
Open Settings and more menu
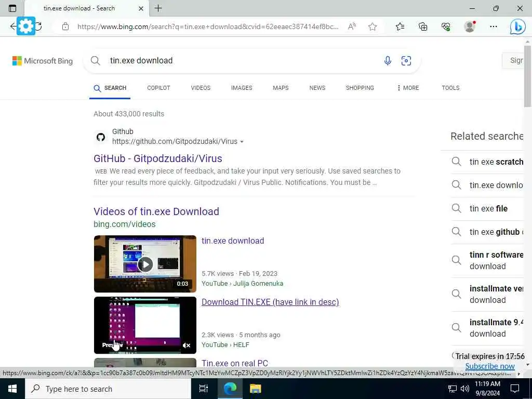point(494,26)
